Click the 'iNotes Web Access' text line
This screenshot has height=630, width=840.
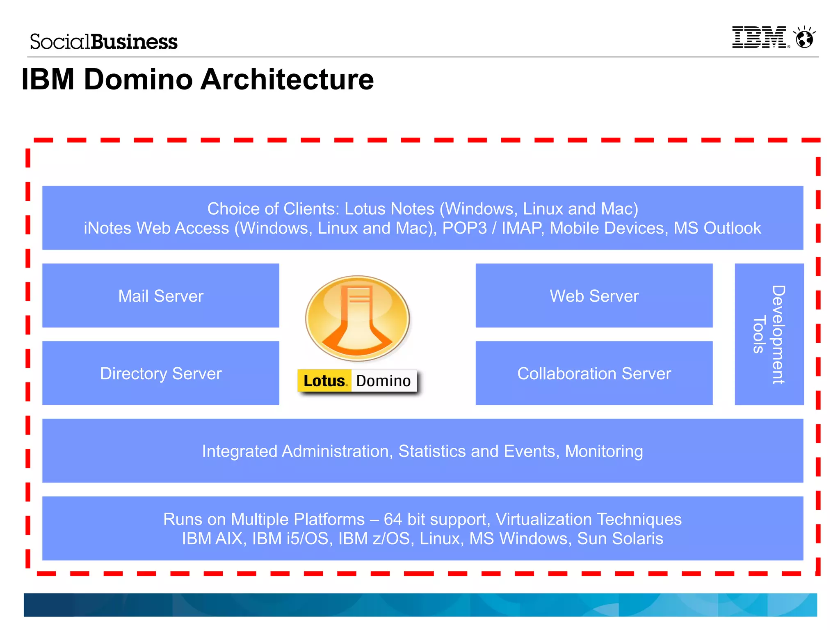pyautogui.click(x=422, y=228)
